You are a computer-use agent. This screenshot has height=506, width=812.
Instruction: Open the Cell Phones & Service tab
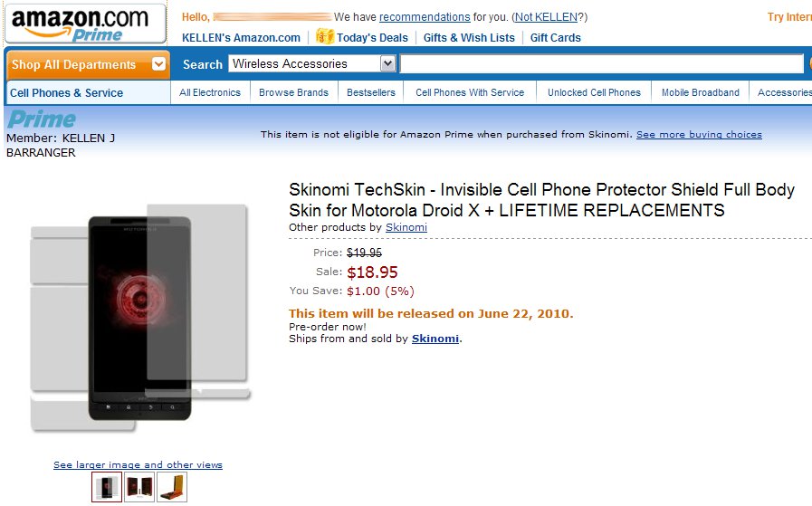coord(66,92)
